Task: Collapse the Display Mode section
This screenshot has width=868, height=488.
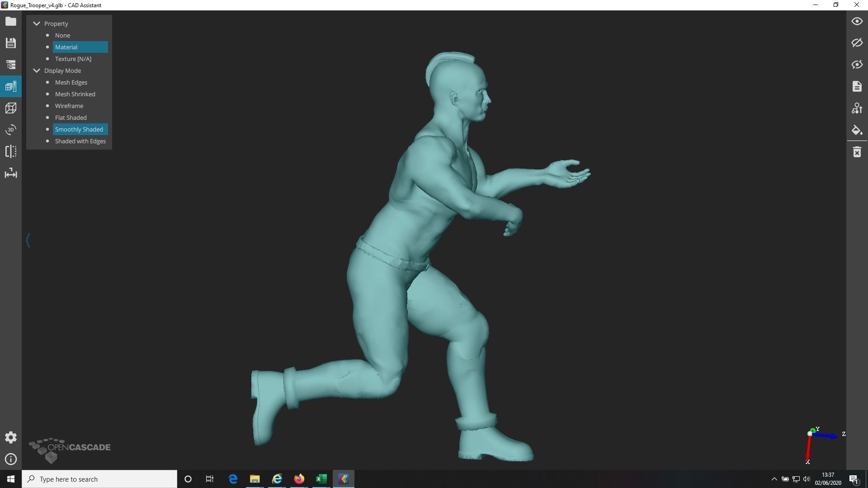Action: point(37,70)
